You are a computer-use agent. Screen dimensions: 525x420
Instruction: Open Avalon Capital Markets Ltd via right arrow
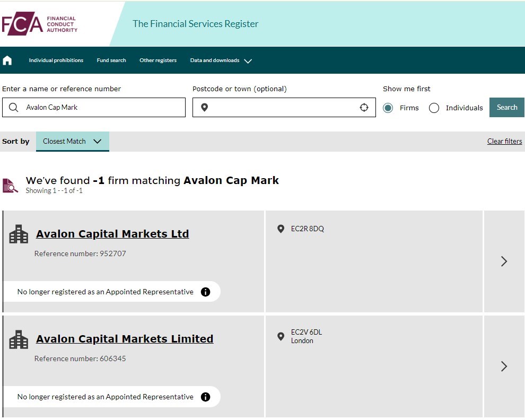[504, 261]
